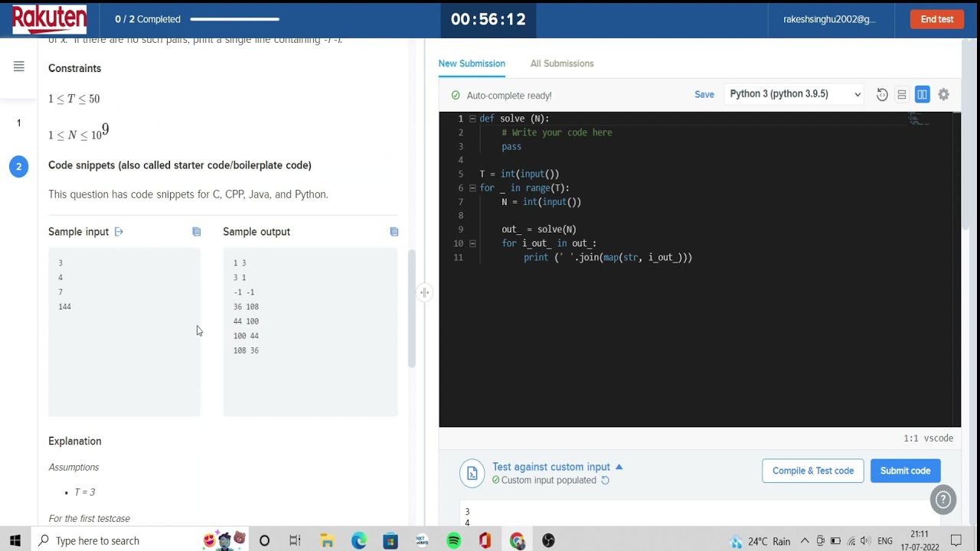The height and width of the screenshot is (551, 980).
Task: Open volume control in tray
Action: [x=864, y=541]
